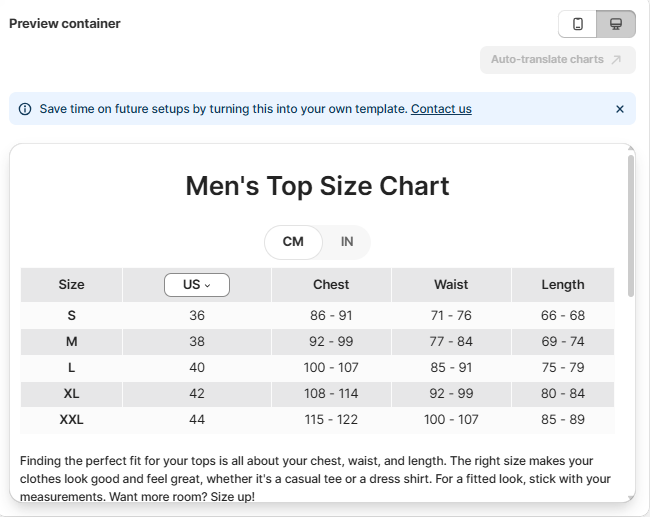The image size is (650, 517).
Task: Click the XL size row label
Action: pos(71,393)
